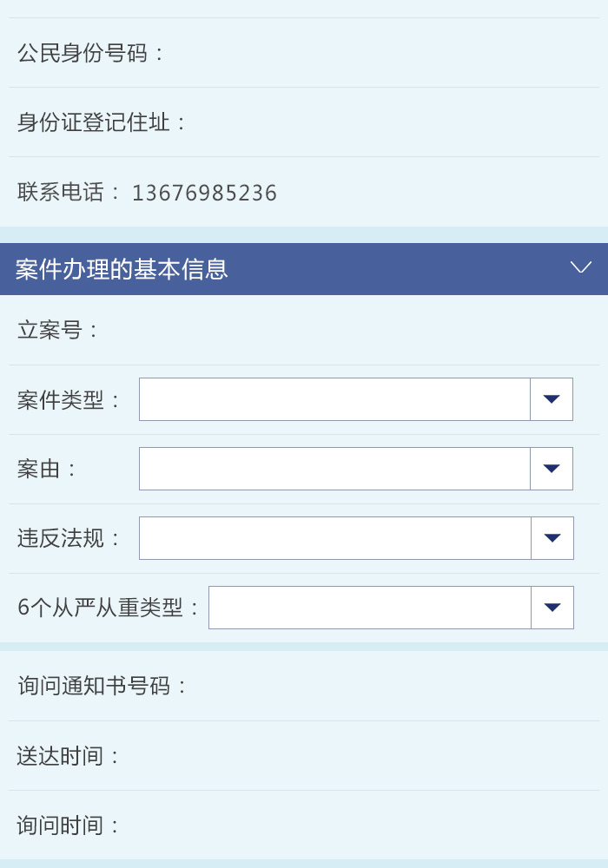Select the 立案号 field row

(x=304, y=330)
